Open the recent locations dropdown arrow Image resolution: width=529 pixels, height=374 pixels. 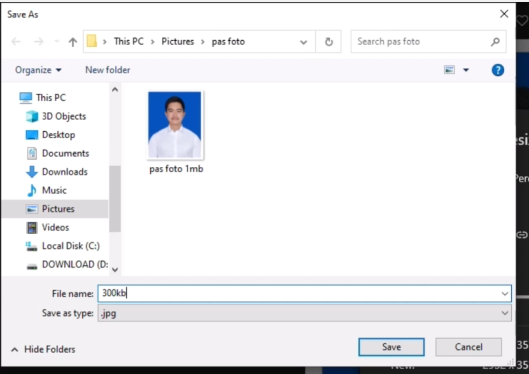click(x=57, y=41)
